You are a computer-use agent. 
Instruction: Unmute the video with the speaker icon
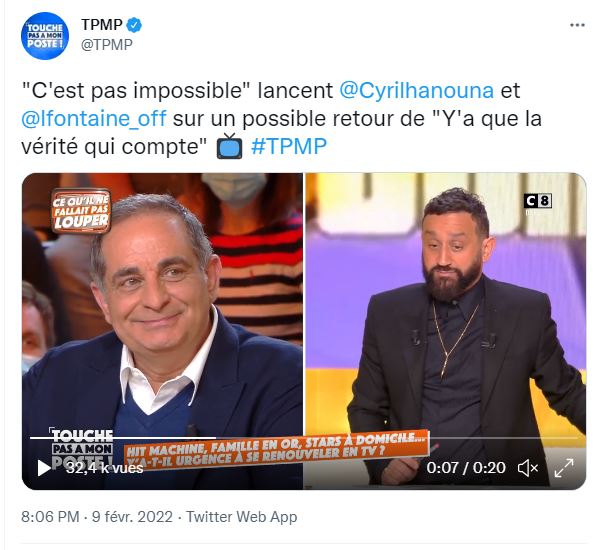tap(528, 468)
